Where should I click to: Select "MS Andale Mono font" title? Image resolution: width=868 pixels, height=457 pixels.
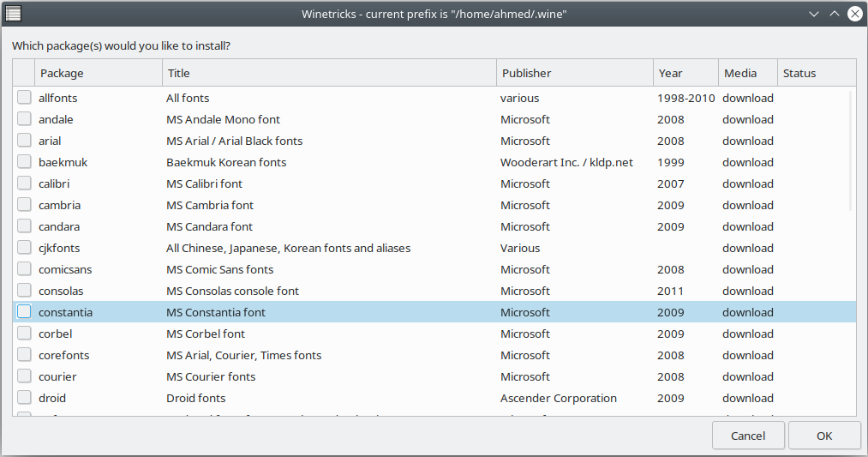click(x=223, y=120)
